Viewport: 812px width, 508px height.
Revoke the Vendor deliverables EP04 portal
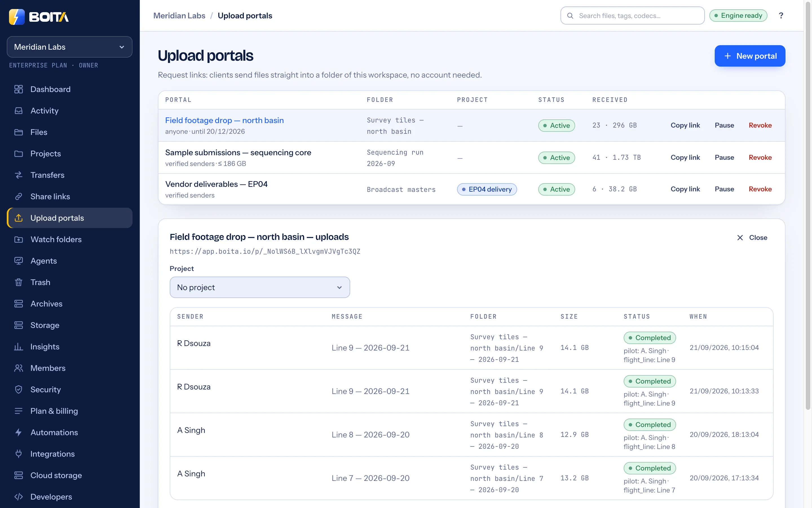click(760, 189)
